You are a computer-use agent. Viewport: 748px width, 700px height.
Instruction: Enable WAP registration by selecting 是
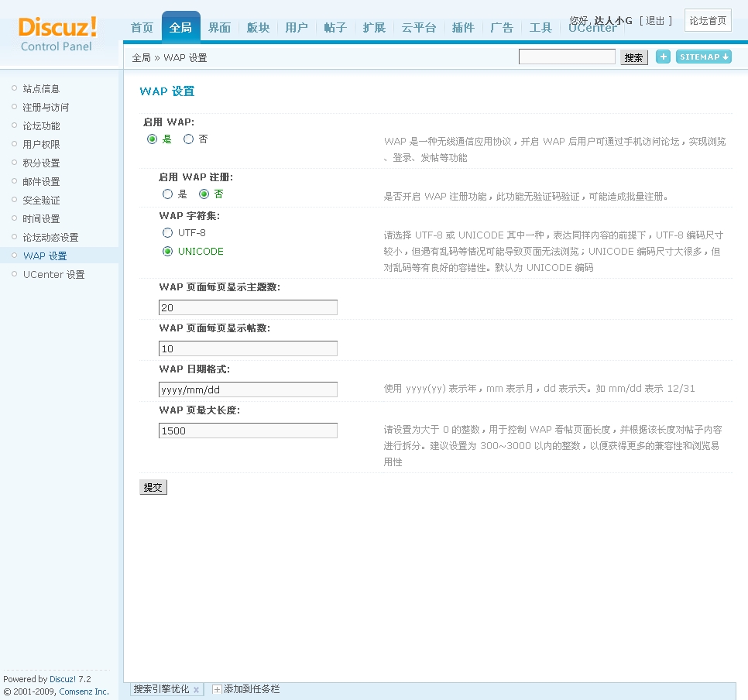168,194
